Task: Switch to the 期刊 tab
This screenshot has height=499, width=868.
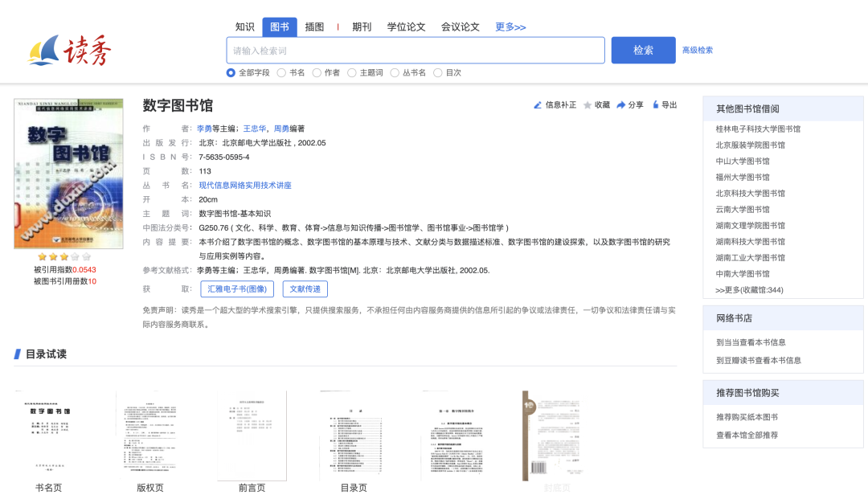Action: (x=362, y=27)
